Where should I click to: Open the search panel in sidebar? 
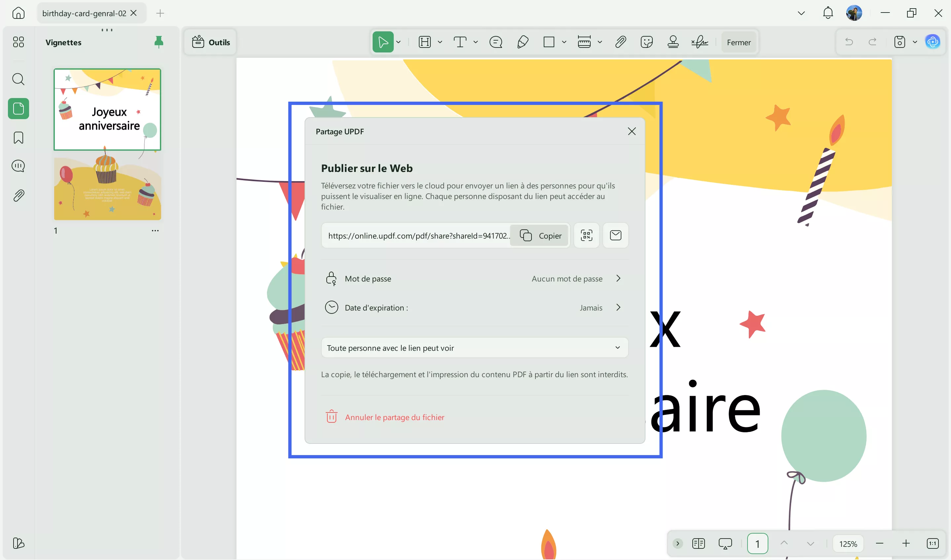[18, 79]
